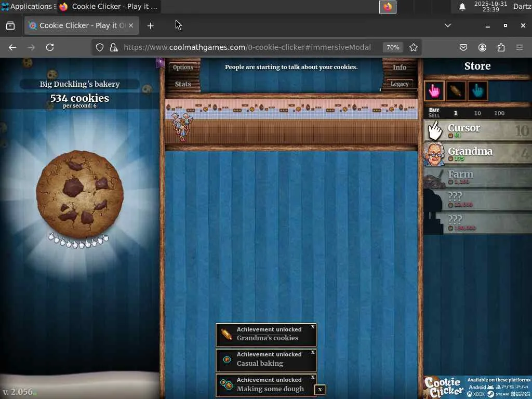Open the Save to Pocket button

tap(463, 47)
